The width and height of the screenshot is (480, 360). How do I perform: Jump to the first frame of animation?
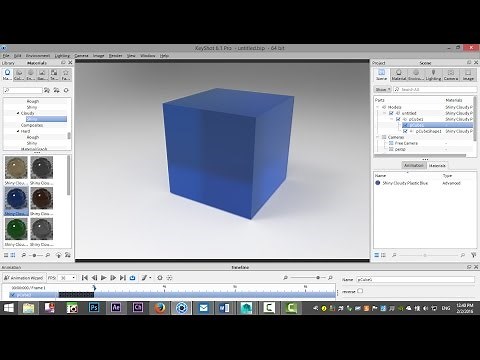click(x=85, y=278)
